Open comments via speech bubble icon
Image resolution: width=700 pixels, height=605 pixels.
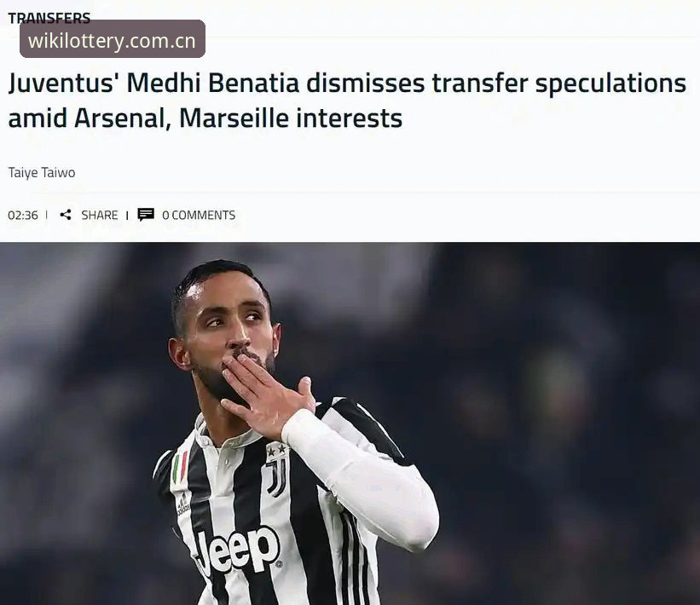146,215
